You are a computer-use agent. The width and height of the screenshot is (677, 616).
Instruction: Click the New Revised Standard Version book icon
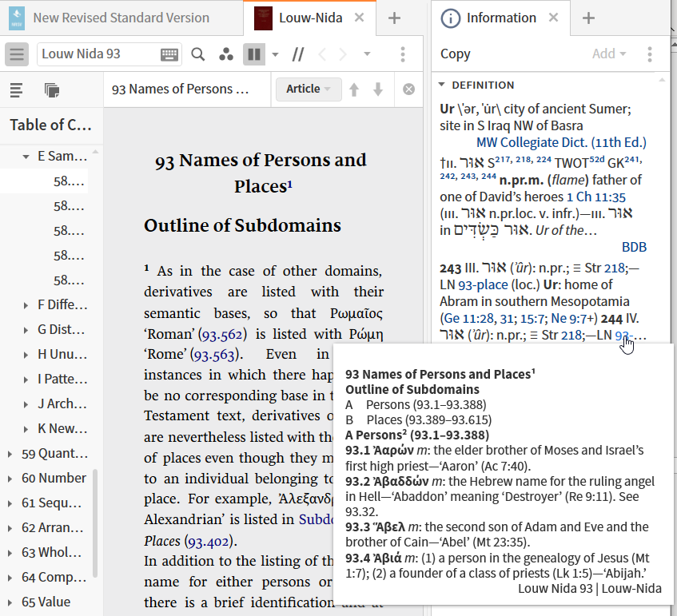point(17,18)
